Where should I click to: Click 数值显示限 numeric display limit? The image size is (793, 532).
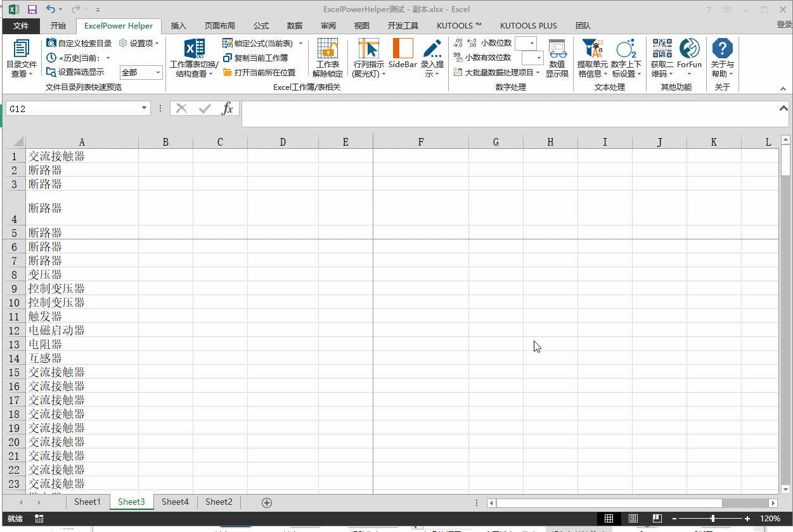pos(557,58)
